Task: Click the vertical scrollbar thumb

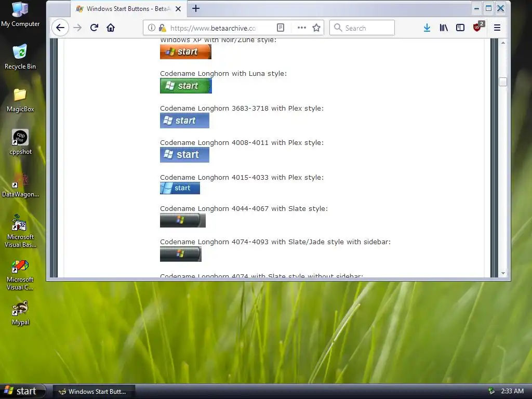Action: pyautogui.click(x=503, y=82)
